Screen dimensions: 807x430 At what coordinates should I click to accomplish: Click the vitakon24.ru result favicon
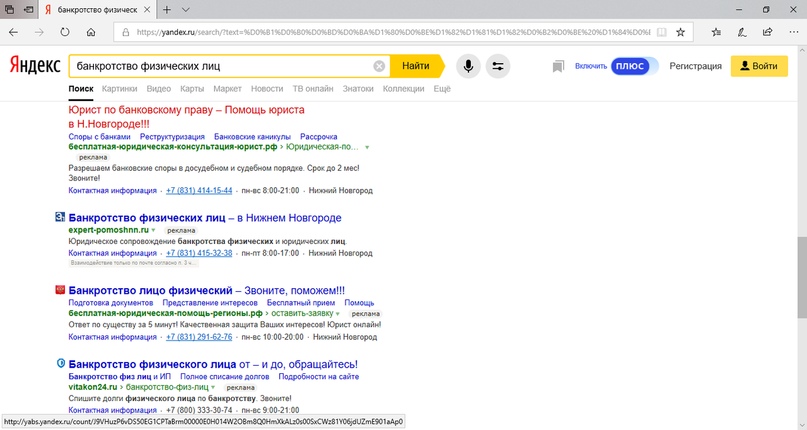pyautogui.click(x=60, y=364)
